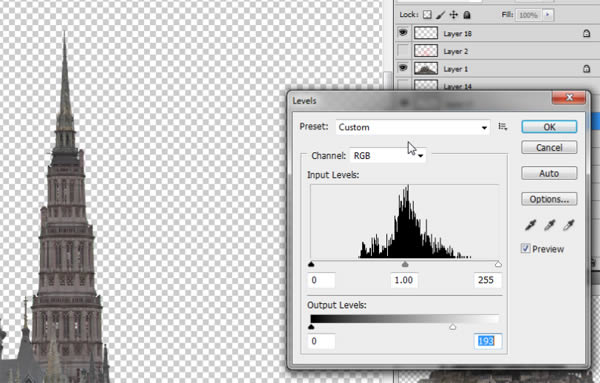Click the lock all padlock icon

467,15
